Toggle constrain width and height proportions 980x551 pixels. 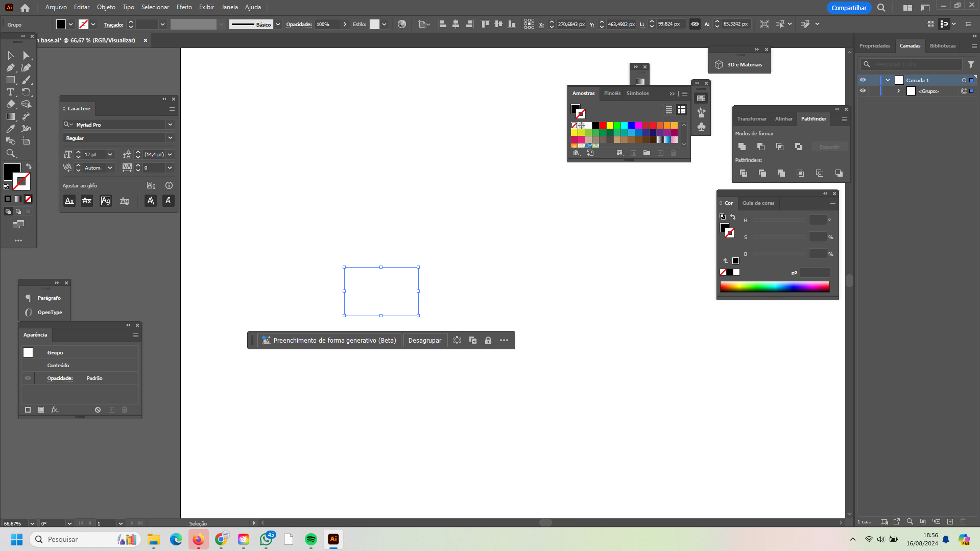coord(695,24)
